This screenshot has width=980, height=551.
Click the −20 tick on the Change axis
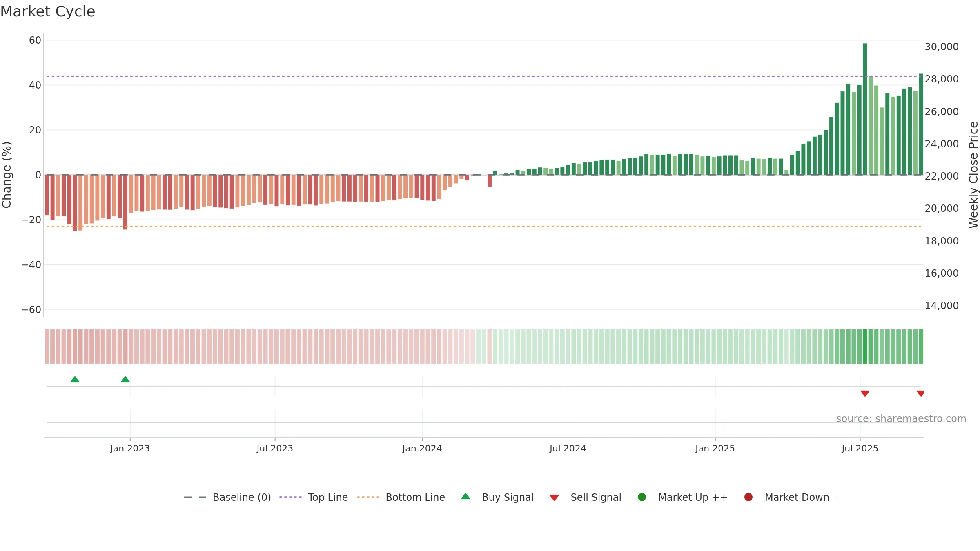click(31, 220)
